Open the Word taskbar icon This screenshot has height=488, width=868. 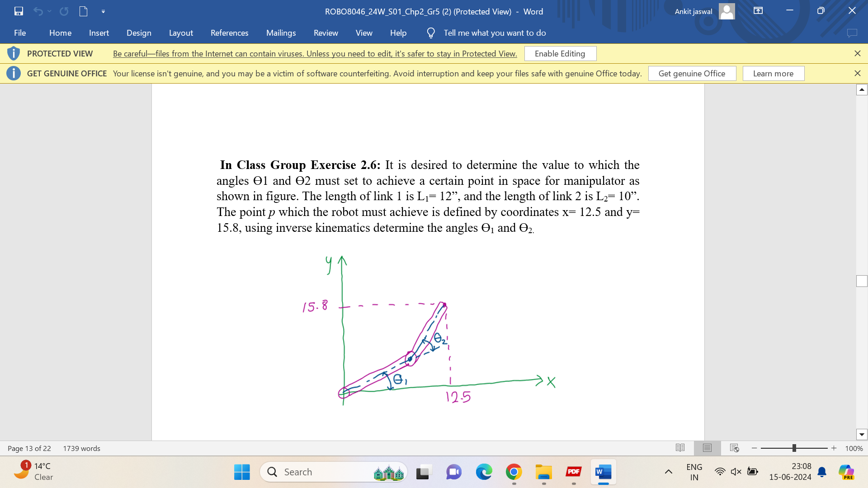pyautogui.click(x=604, y=472)
